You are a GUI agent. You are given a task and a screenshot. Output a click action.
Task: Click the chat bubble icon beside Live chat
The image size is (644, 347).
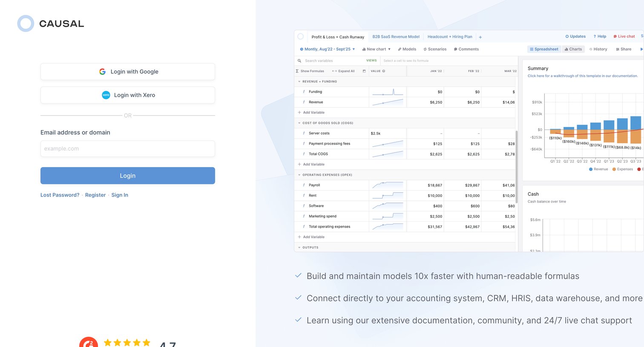(615, 37)
